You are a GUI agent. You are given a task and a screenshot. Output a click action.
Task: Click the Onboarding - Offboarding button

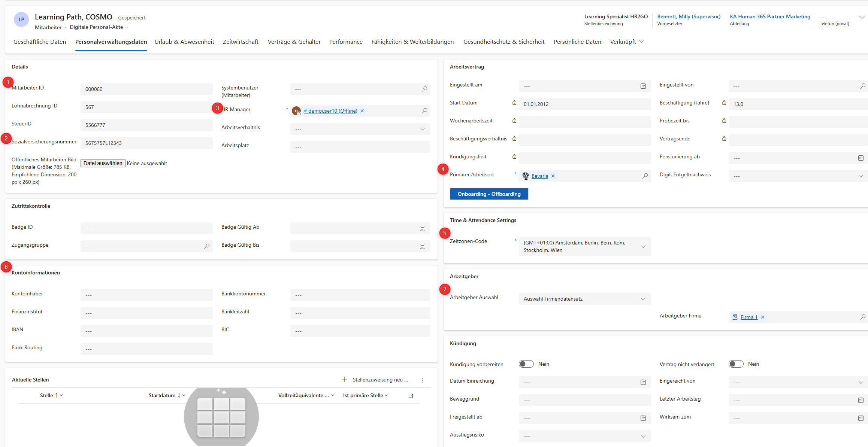point(489,194)
